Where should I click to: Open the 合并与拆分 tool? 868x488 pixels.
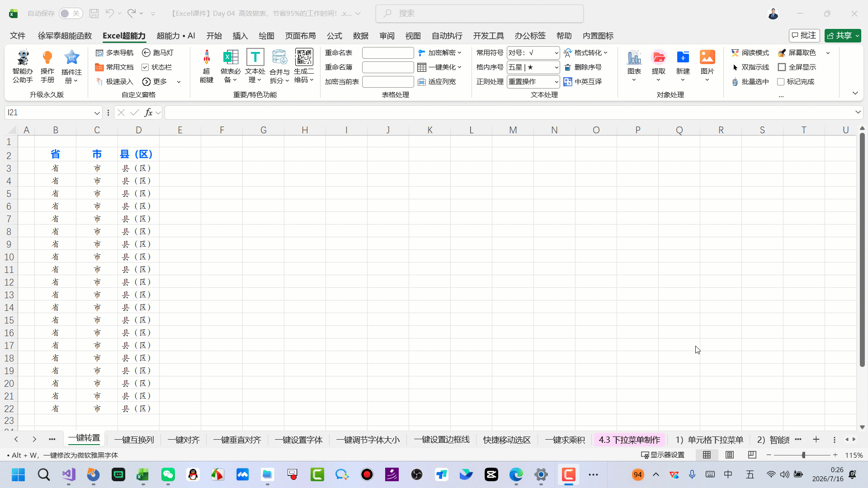[279, 57]
